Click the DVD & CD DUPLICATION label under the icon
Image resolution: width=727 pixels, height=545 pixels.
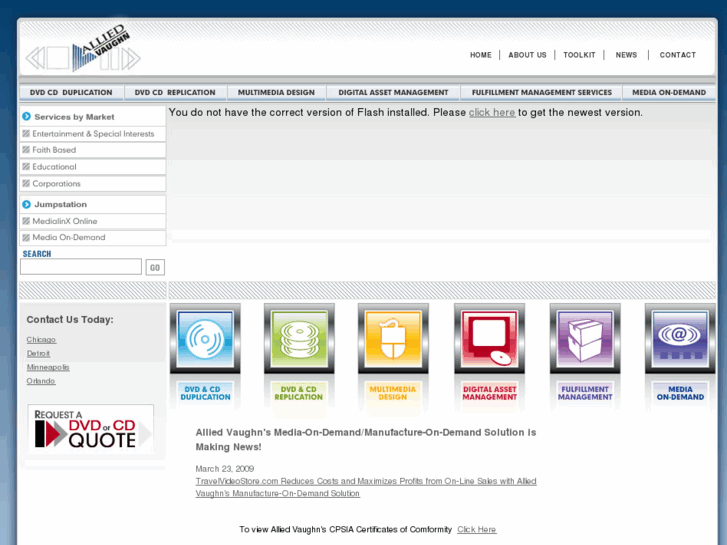click(205, 393)
